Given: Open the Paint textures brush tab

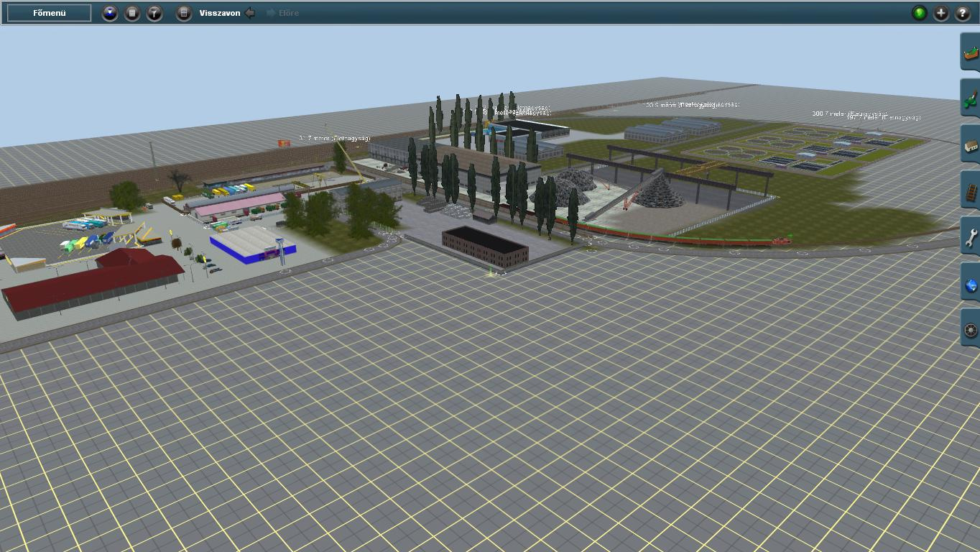Looking at the screenshot, I should [x=971, y=98].
